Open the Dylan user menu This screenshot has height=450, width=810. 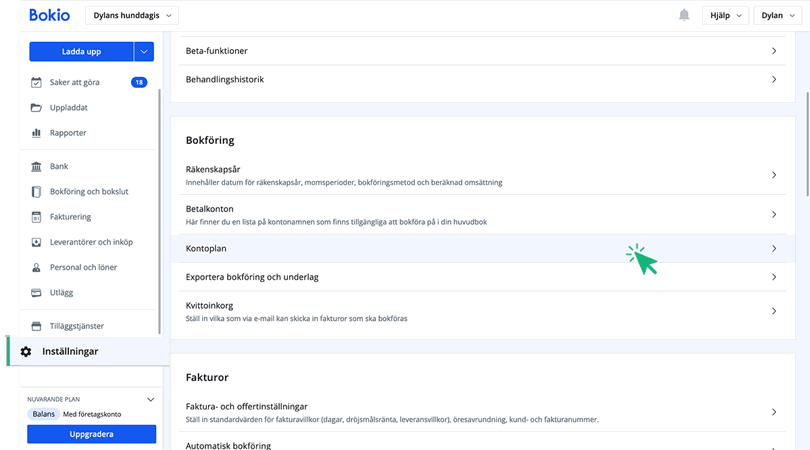(778, 15)
